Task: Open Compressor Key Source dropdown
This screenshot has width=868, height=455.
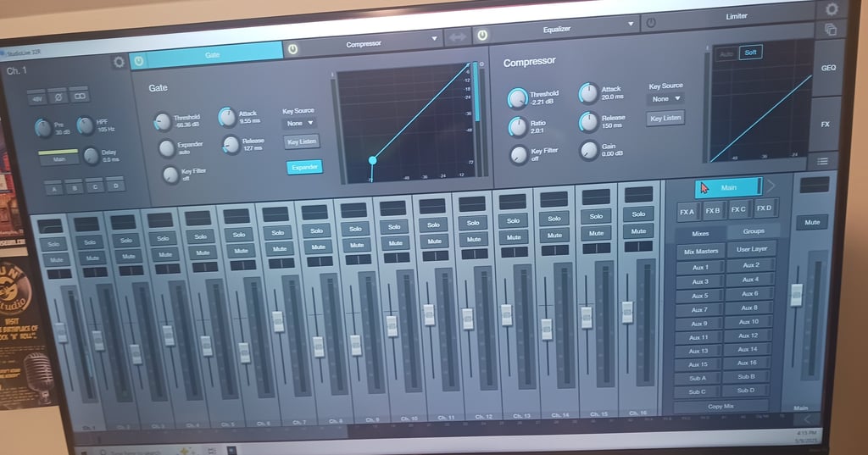Action: pyautogui.click(x=665, y=99)
